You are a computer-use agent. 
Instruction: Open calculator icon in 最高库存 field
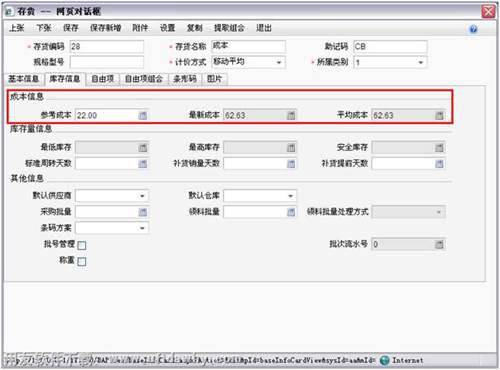[x=291, y=148]
